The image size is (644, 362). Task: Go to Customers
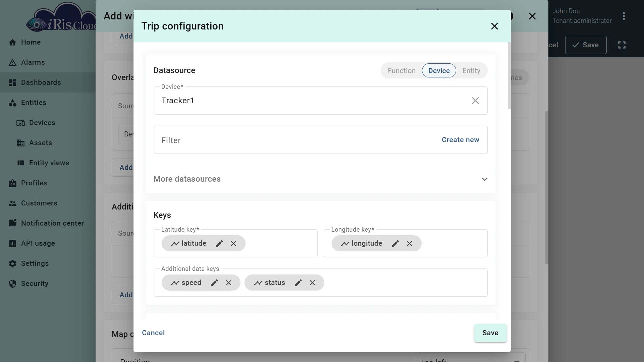click(48, 203)
